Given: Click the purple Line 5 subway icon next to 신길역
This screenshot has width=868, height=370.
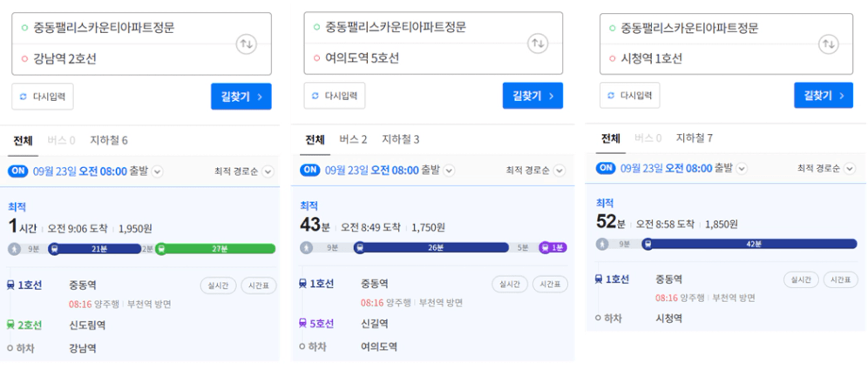Looking at the screenshot, I should coord(302,323).
